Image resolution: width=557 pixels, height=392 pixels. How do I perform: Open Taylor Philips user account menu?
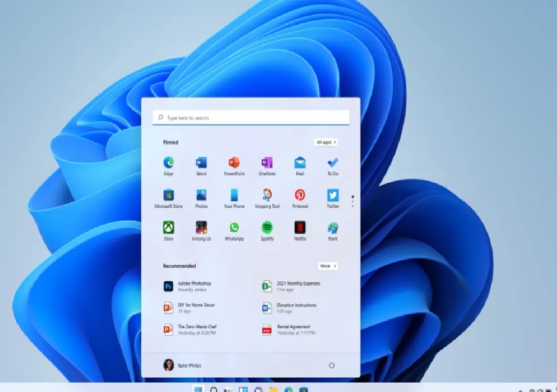coord(182,365)
